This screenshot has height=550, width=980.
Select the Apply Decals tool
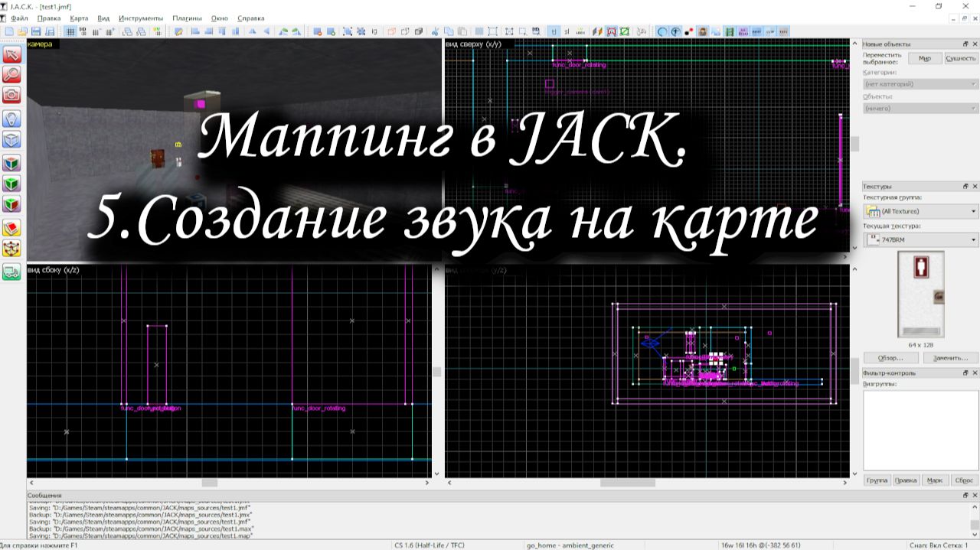point(11,204)
